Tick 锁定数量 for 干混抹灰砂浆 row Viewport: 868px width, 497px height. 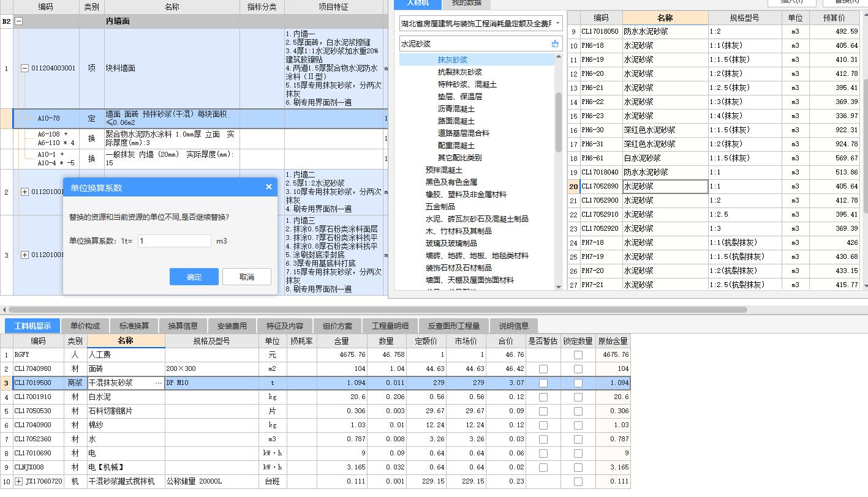click(578, 383)
